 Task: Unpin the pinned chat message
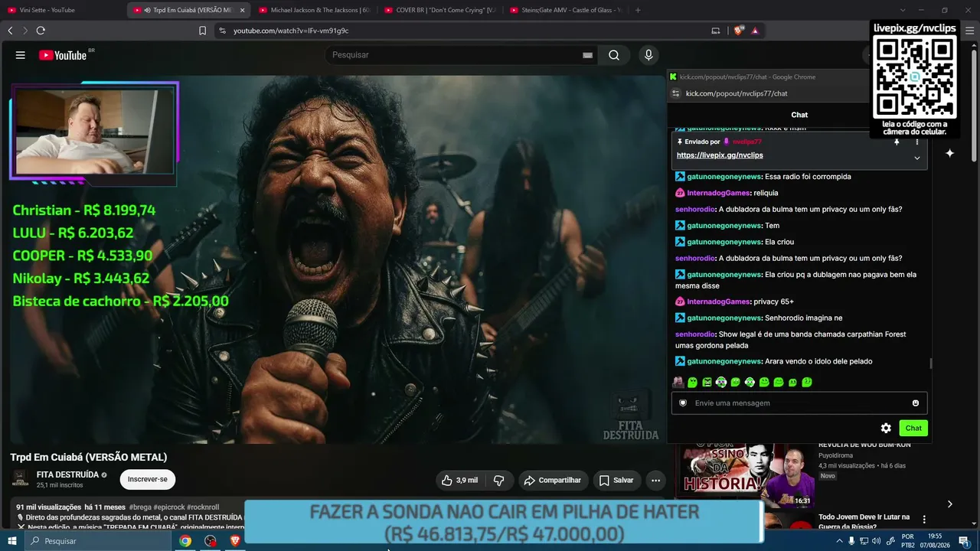click(897, 142)
